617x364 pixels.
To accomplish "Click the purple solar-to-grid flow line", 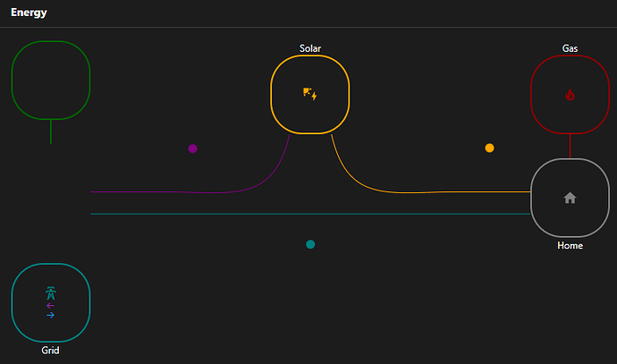I will coord(179,192).
